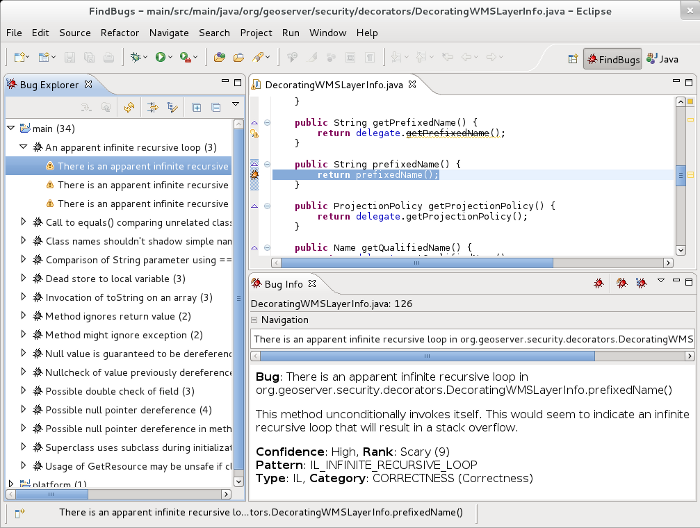This screenshot has width=700, height=528.
Task: Collapse the getProjectionPolicy() method fold
Action: coord(267,206)
